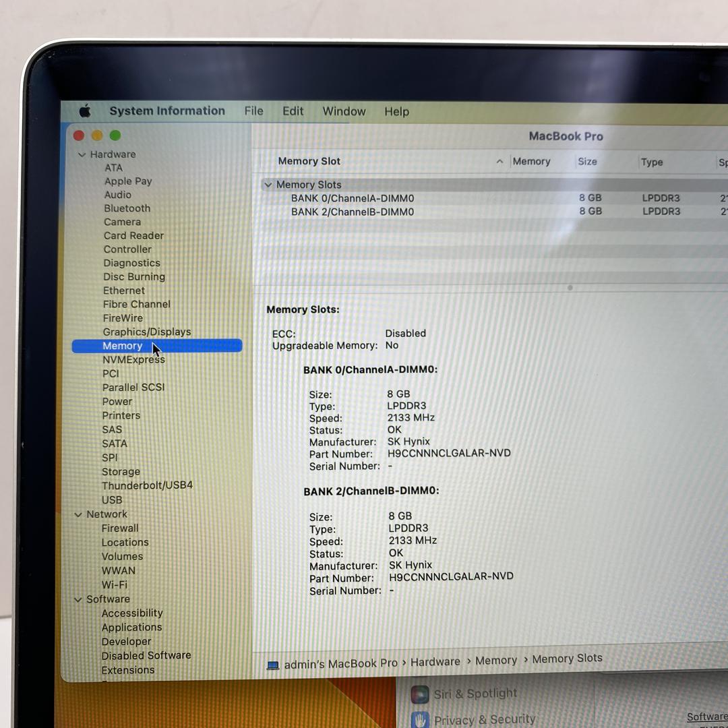Select Developer under Software
This screenshot has height=728, width=728.
[127, 642]
